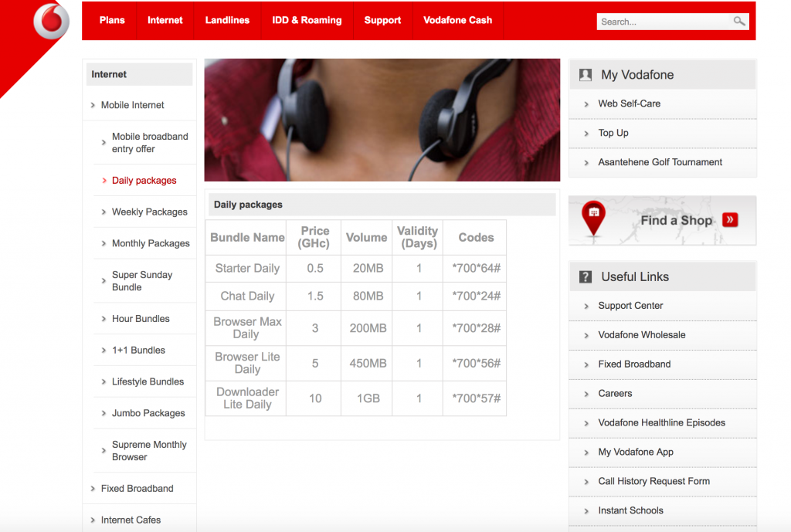Viewport: 791px width, 532px height.
Task: Open Instant Schools link
Action: click(630, 510)
